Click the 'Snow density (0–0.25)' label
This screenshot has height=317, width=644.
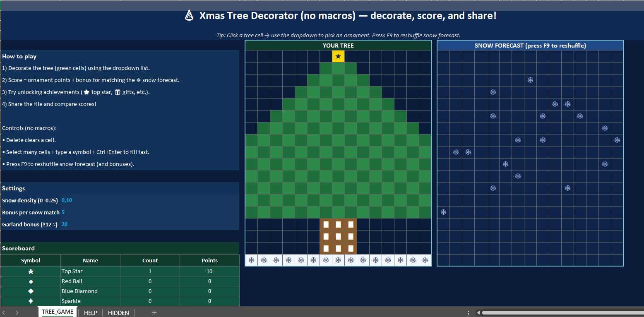(x=30, y=200)
